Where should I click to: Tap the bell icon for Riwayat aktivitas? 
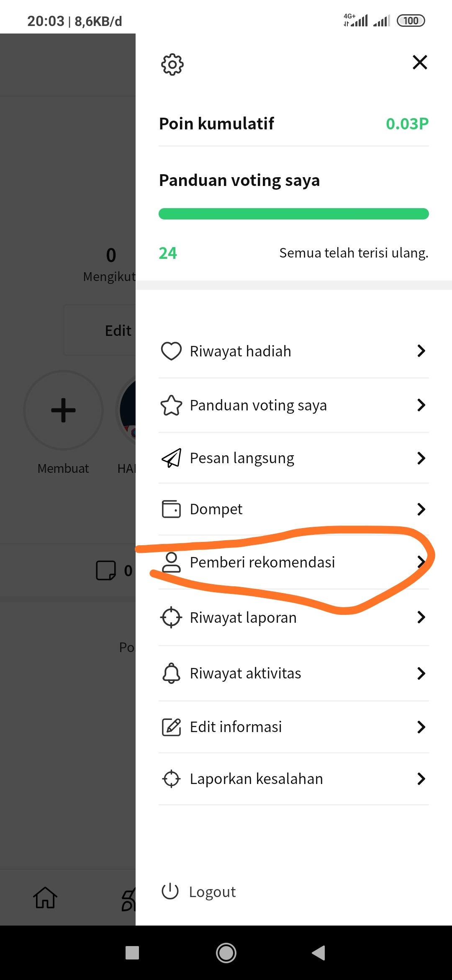(171, 673)
